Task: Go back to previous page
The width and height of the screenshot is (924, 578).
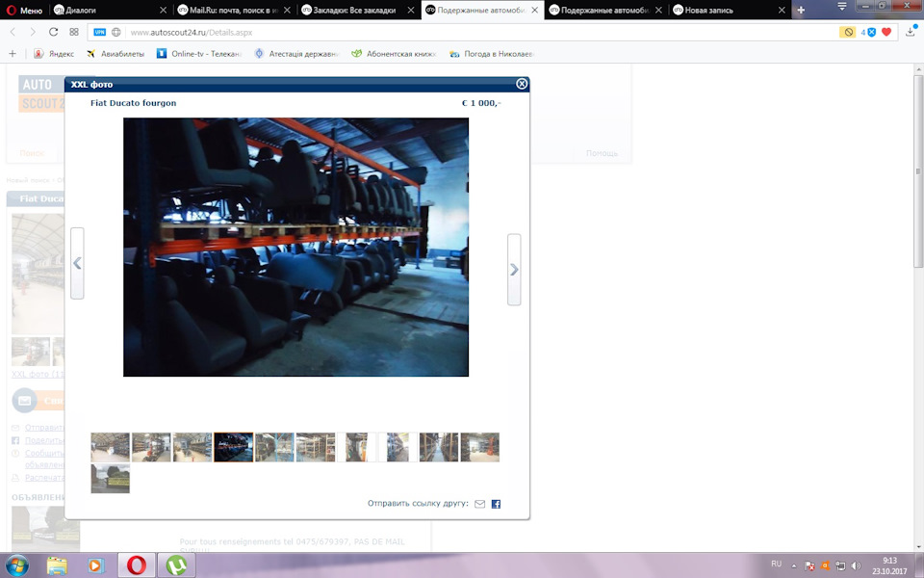Action: [13, 32]
